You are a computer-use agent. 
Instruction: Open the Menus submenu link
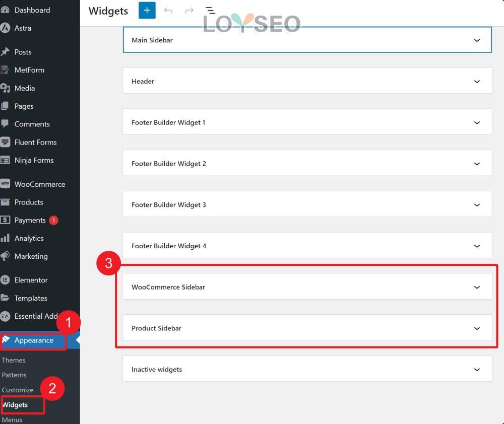[x=12, y=419]
